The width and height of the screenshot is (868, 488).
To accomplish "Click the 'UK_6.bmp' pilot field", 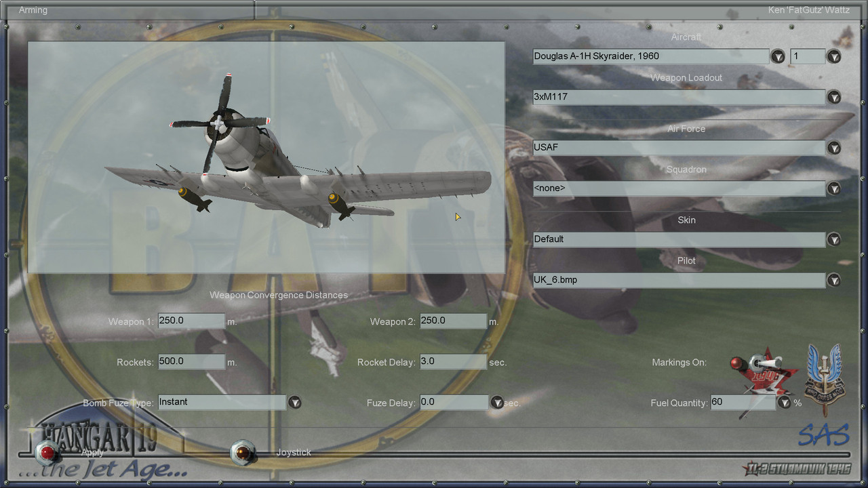I will [x=679, y=280].
